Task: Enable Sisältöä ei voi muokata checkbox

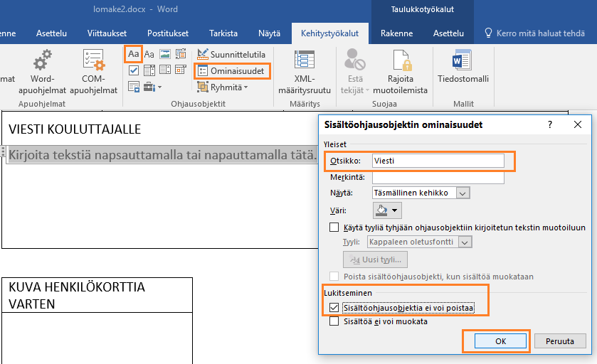Action: click(334, 321)
